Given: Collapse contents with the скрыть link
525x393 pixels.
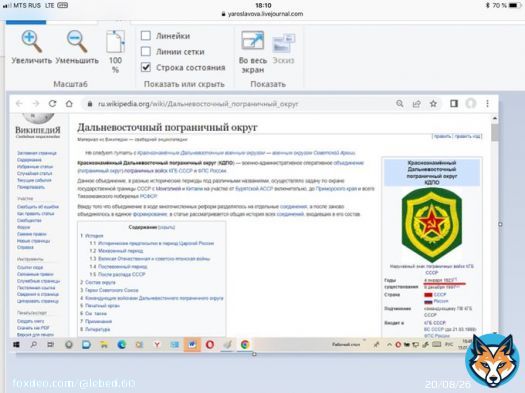Looking at the screenshot, I should point(166,227).
